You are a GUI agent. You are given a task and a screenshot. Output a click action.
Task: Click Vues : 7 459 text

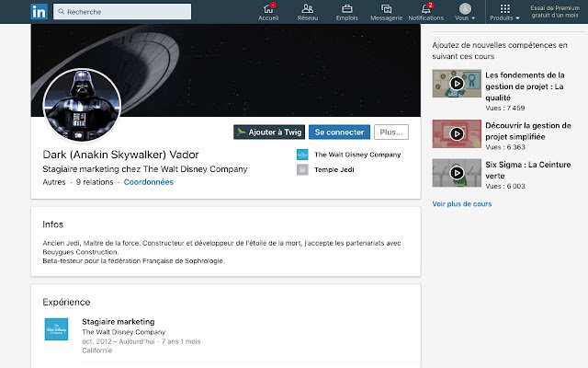click(504, 109)
